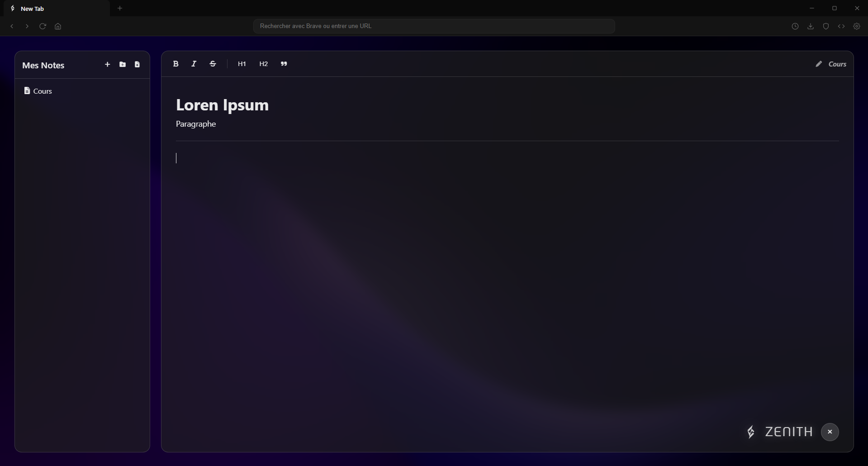Click the add file icon in Mes Notes
This screenshot has width=868, height=466.
pyautogui.click(x=137, y=65)
